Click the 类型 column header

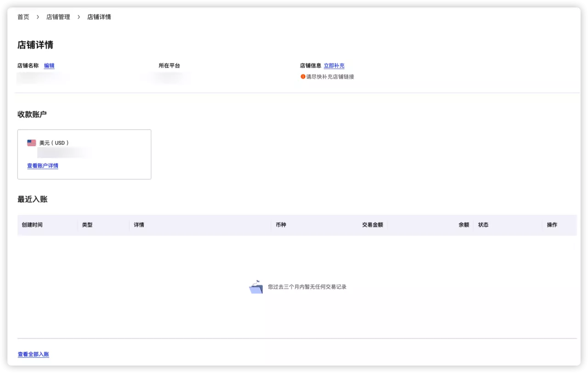[x=87, y=225]
